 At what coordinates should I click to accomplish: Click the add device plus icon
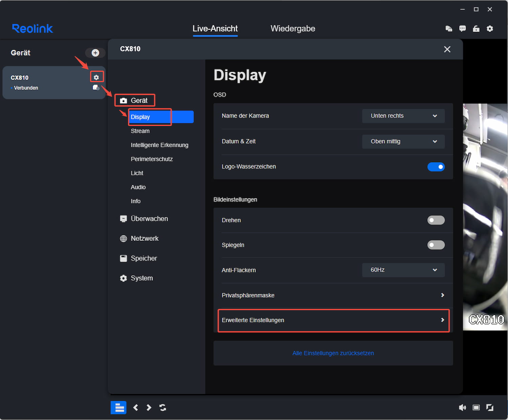point(95,53)
